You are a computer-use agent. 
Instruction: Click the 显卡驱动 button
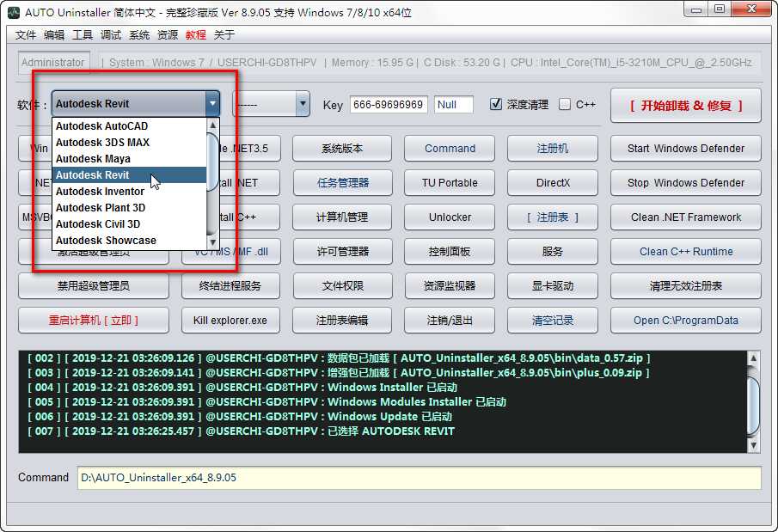click(552, 286)
